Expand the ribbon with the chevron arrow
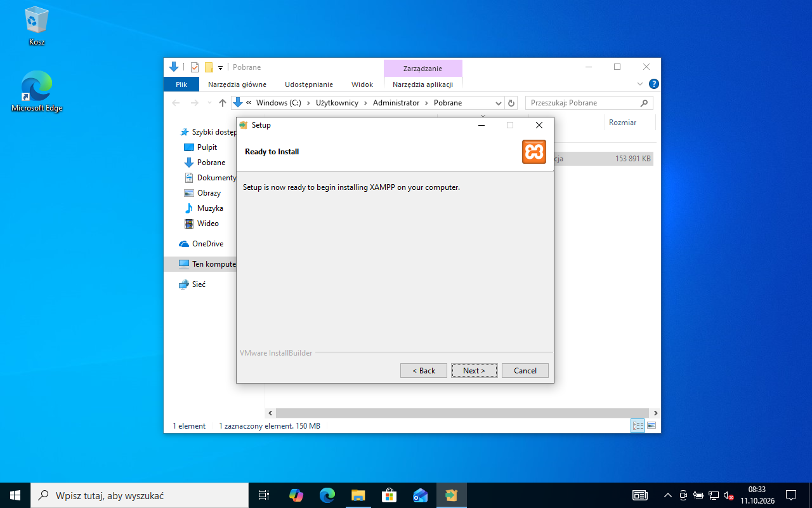Image resolution: width=812 pixels, height=508 pixels. 640,84
